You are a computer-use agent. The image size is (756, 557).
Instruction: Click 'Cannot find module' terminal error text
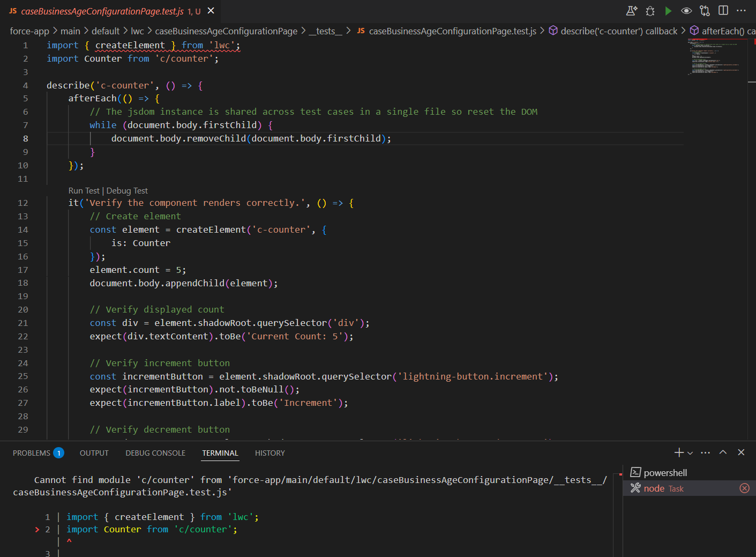coord(83,480)
